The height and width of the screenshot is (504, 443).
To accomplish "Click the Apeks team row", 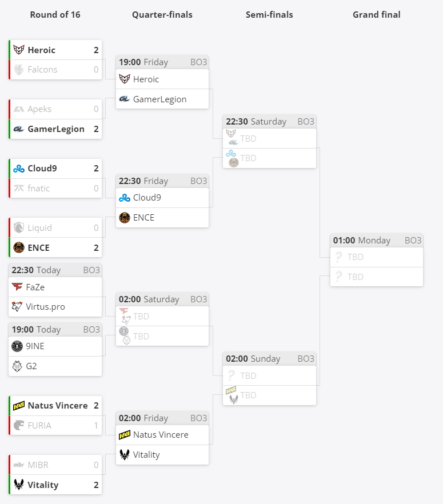I will point(55,109).
